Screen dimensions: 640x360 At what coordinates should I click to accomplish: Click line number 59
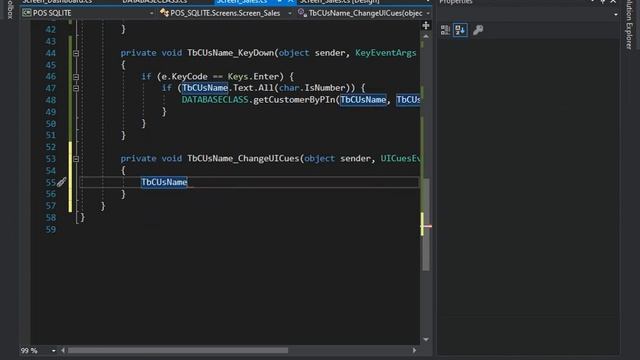51,229
